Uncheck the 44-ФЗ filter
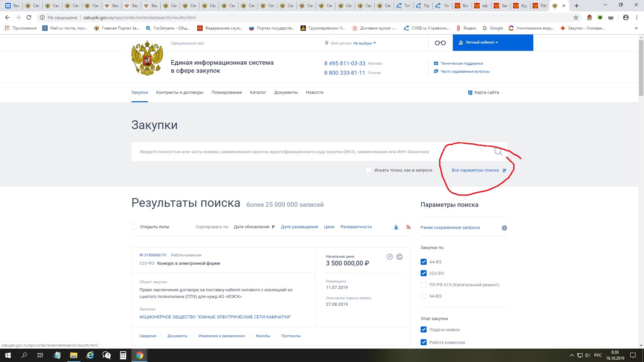The width and height of the screenshot is (644, 362). tap(424, 262)
